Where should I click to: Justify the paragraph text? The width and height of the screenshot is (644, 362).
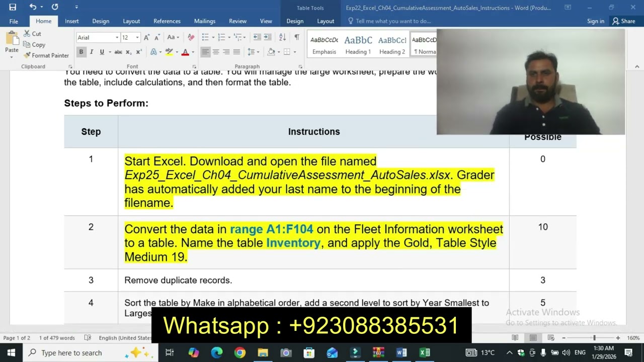click(x=236, y=52)
